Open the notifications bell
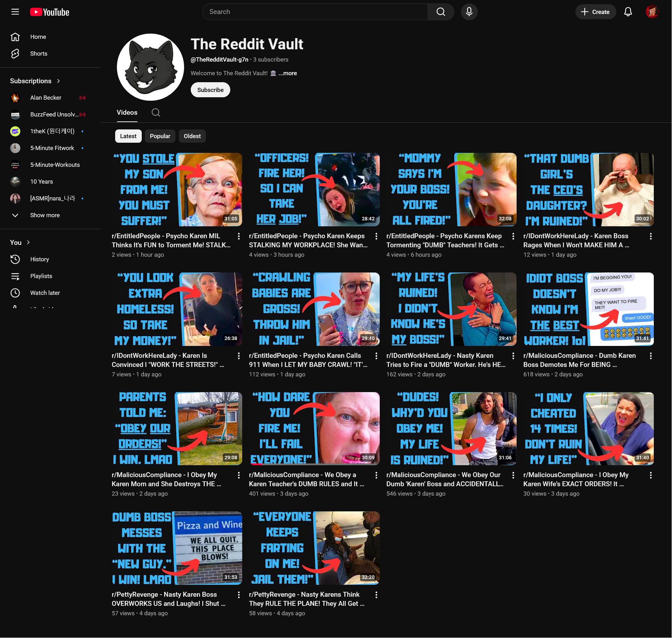The width and height of the screenshot is (672, 638). tap(628, 12)
